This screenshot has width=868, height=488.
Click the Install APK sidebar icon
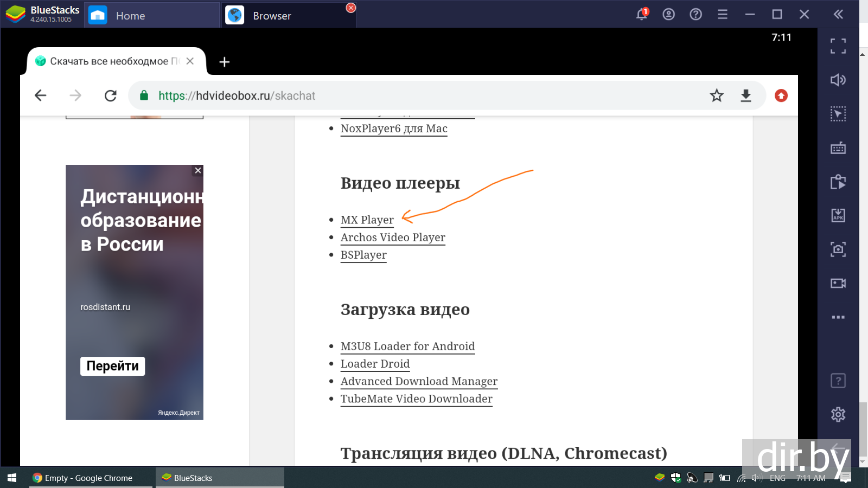(838, 215)
